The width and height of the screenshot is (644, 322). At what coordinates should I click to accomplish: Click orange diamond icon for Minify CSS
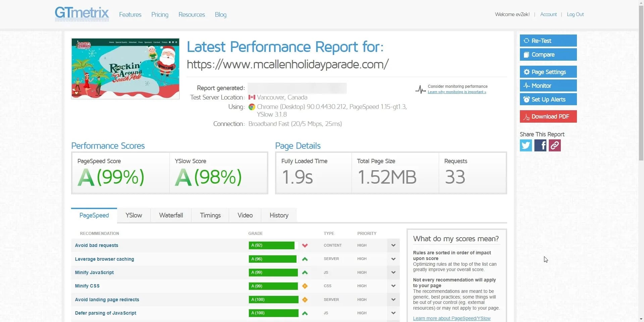coord(305,286)
